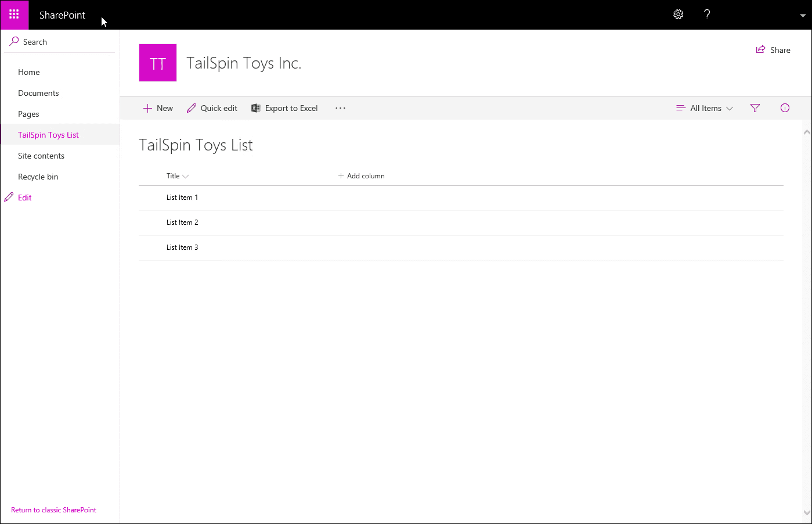Click Edit in the left navigation
The height and width of the screenshot is (524, 812).
tap(24, 197)
